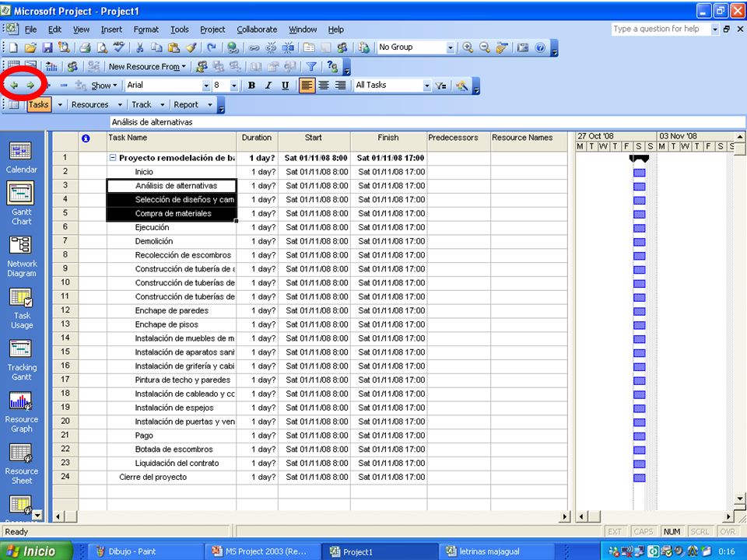This screenshot has width=747, height=560.
Task: Expand the Show outline dropdown
Action: click(x=103, y=86)
